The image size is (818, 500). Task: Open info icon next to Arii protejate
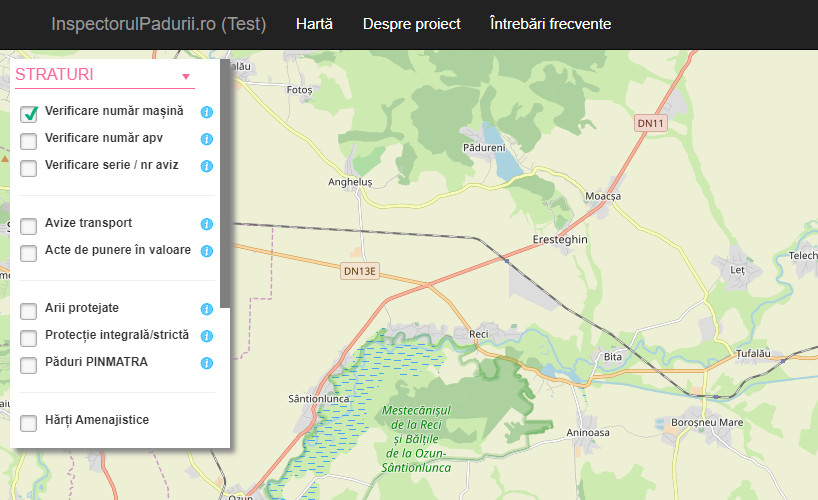point(206,310)
